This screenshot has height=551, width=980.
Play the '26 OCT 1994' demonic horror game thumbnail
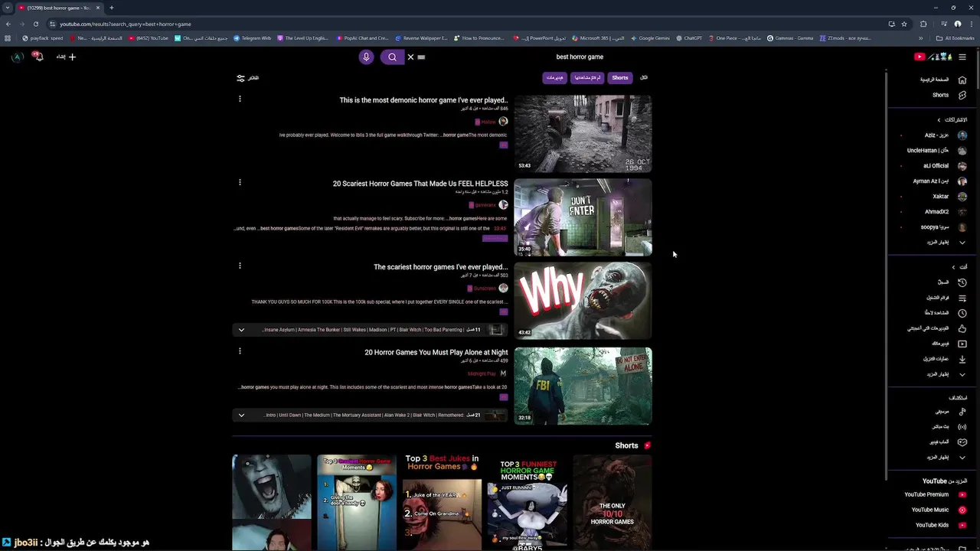[x=583, y=133]
